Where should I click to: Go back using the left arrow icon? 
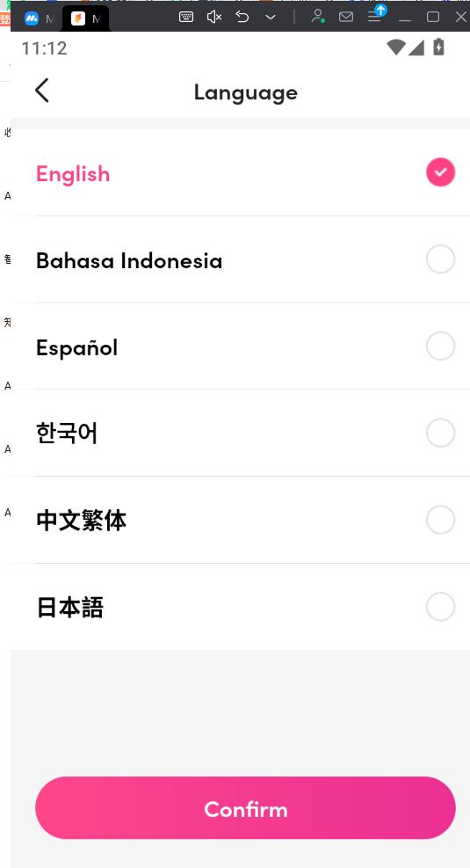42,91
